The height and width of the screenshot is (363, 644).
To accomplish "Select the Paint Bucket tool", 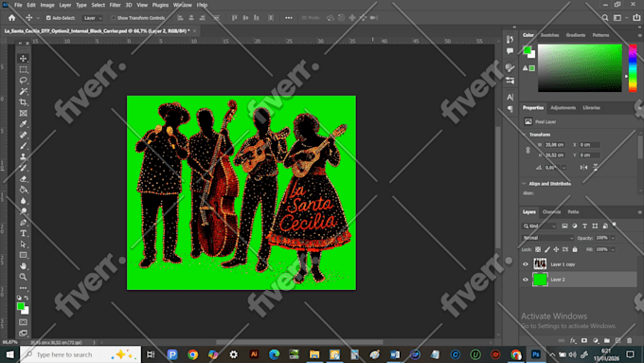I will click(x=23, y=190).
